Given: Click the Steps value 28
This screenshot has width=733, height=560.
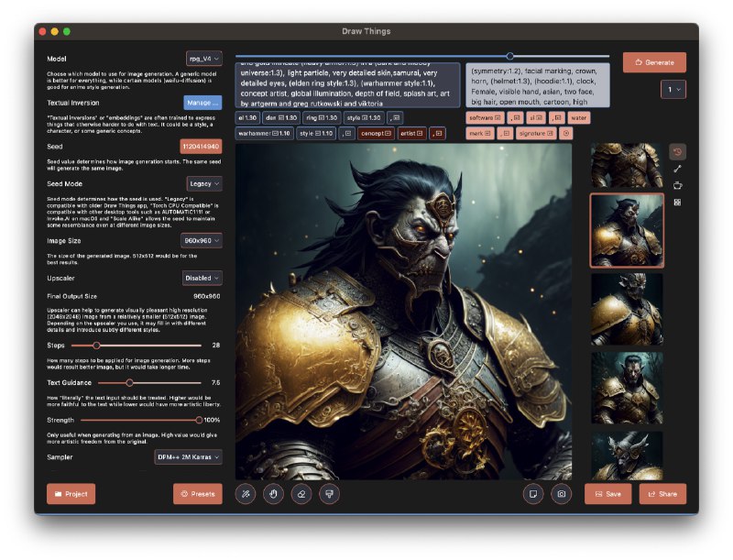Looking at the screenshot, I should point(216,346).
